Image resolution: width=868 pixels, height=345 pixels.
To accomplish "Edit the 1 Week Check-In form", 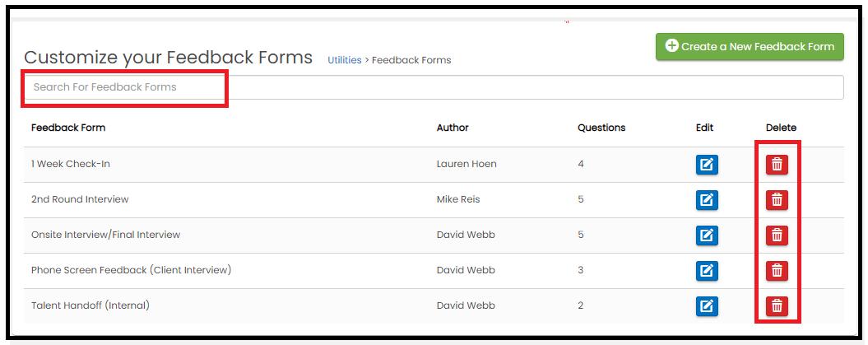I will click(707, 165).
